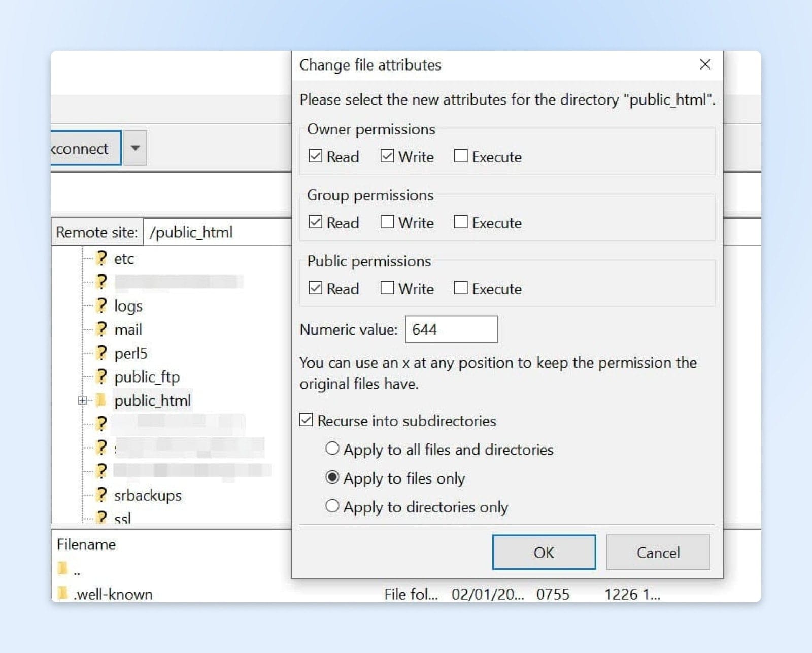Expand the public_html tree node
This screenshot has width=812, height=653.
coord(82,400)
